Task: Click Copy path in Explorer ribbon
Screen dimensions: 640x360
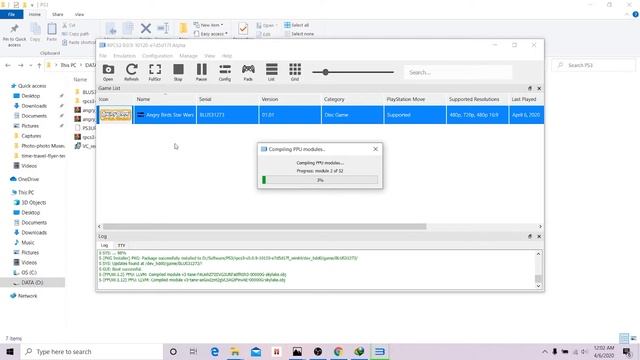Action: pos(76,34)
